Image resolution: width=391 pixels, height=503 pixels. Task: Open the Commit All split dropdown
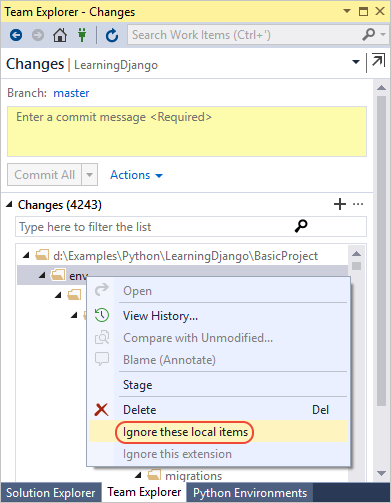click(89, 174)
